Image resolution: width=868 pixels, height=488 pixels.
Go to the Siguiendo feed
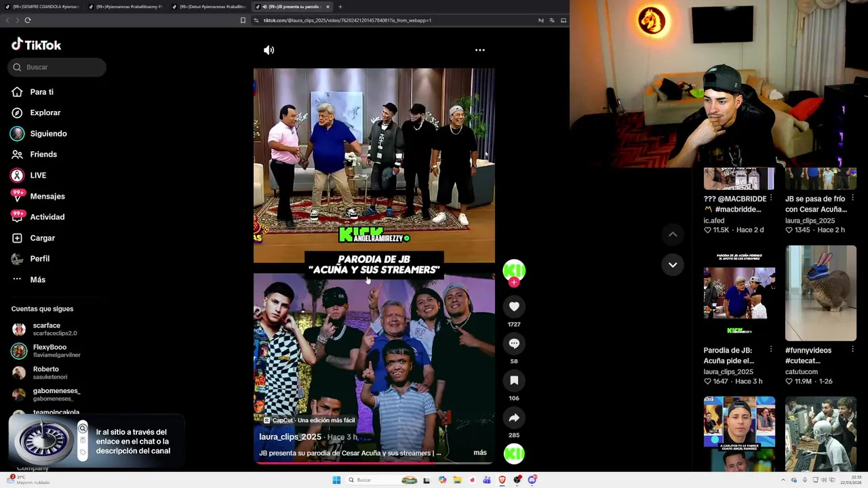pyautogui.click(x=48, y=134)
